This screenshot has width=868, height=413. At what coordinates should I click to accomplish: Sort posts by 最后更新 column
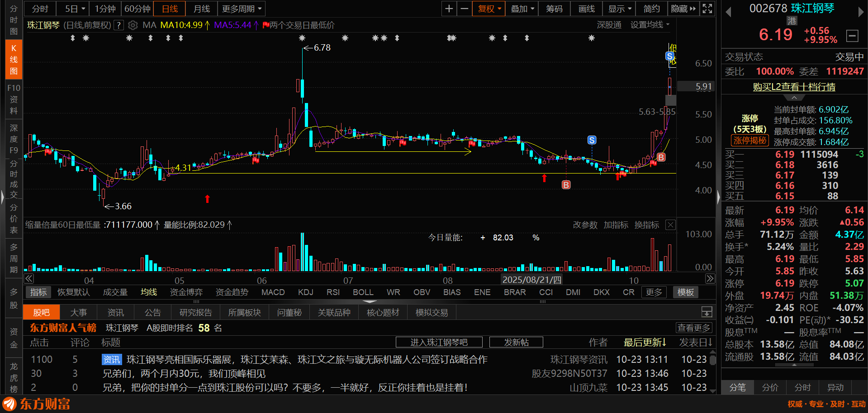[645, 343]
